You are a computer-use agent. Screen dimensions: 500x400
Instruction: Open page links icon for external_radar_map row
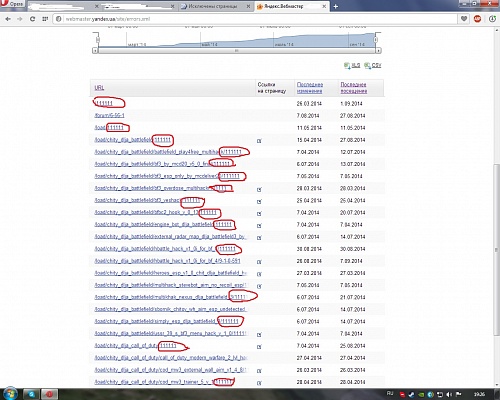click(x=259, y=238)
